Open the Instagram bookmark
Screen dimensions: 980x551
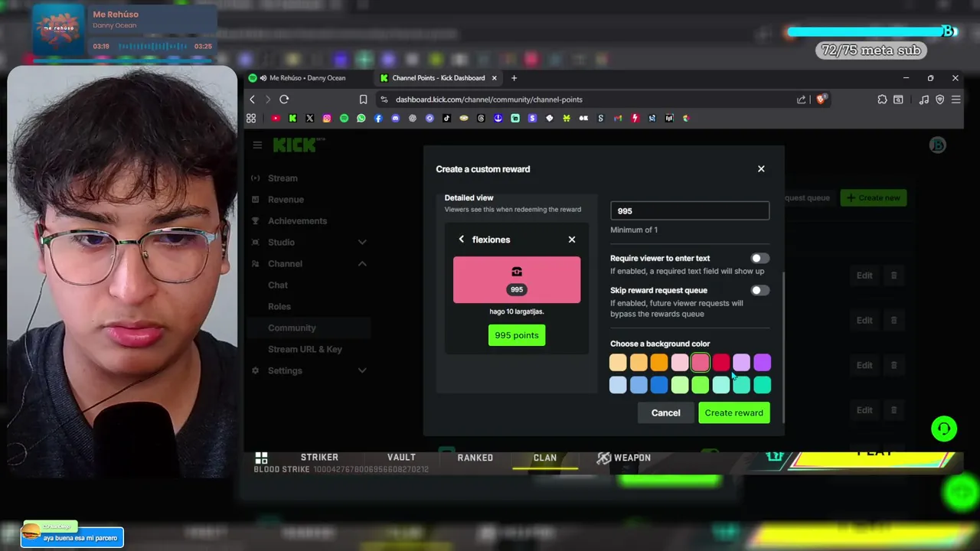coord(327,118)
